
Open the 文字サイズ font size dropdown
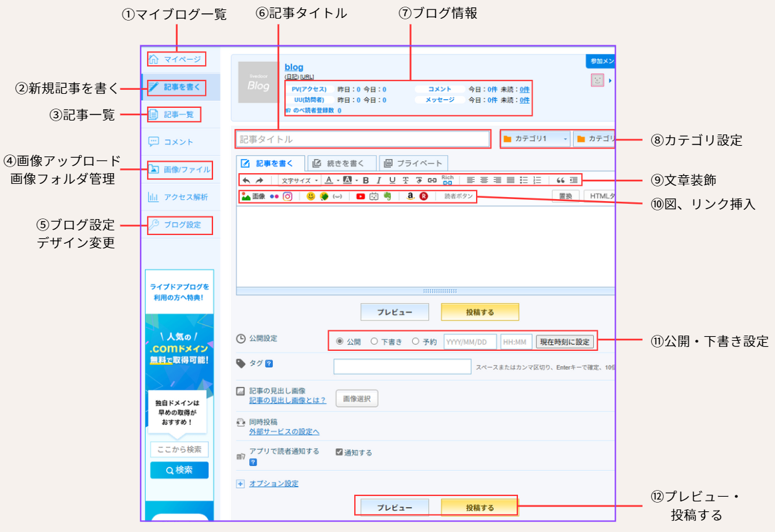300,180
